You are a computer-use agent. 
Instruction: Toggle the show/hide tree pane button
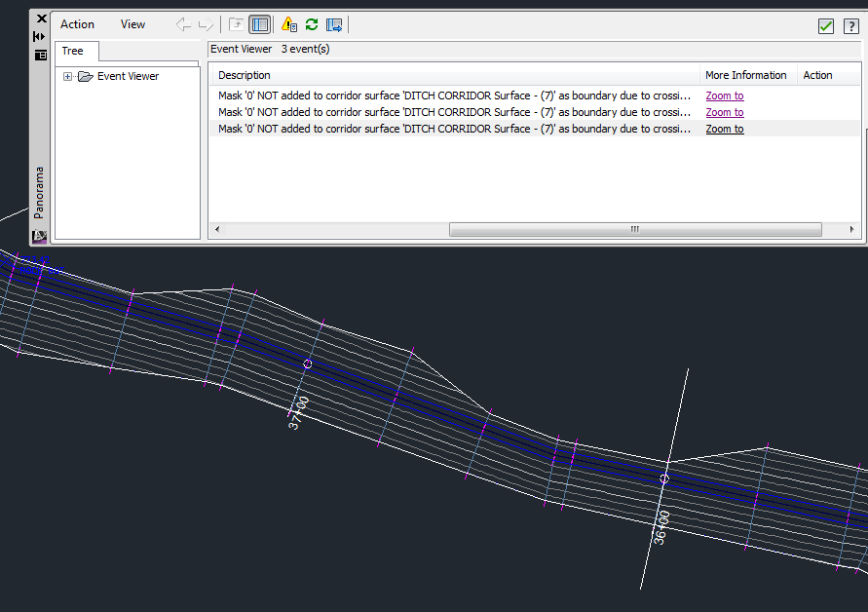[x=259, y=25]
